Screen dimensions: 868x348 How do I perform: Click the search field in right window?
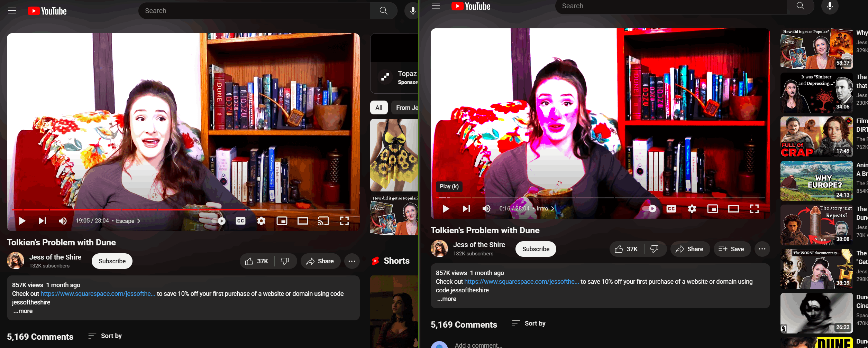tap(671, 6)
